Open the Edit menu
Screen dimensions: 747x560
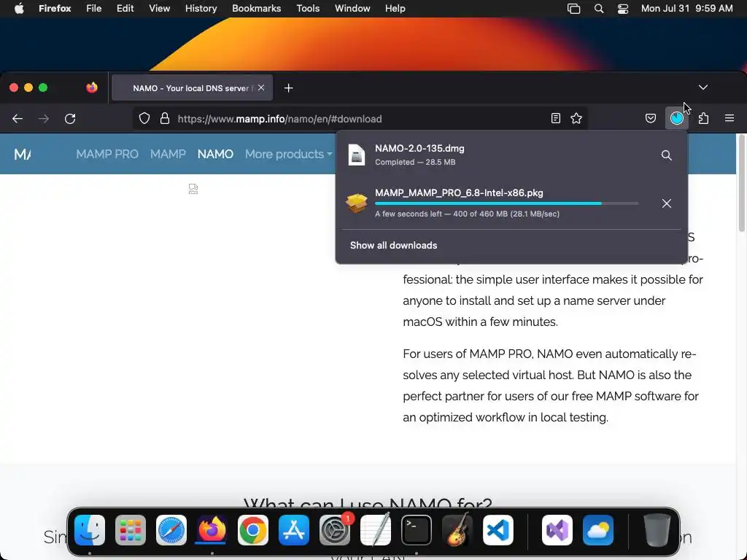coord(125,9)
